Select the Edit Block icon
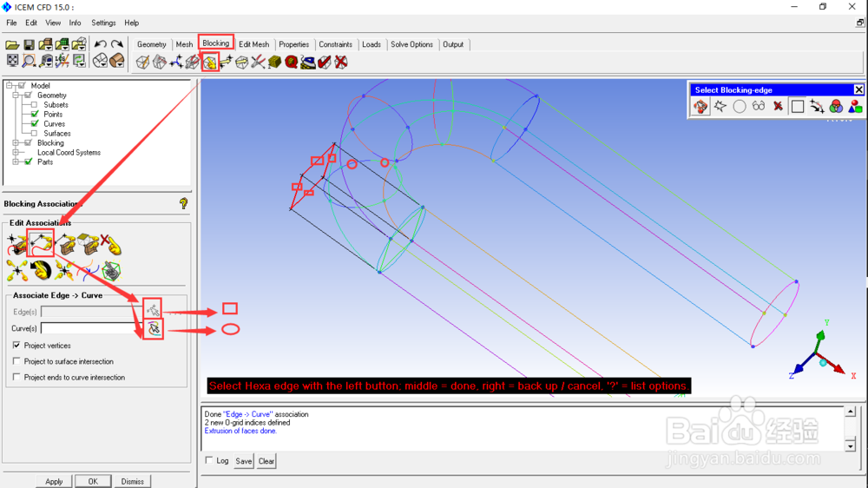The height and width of the screenshot is (488, 868). click(193, 62)
